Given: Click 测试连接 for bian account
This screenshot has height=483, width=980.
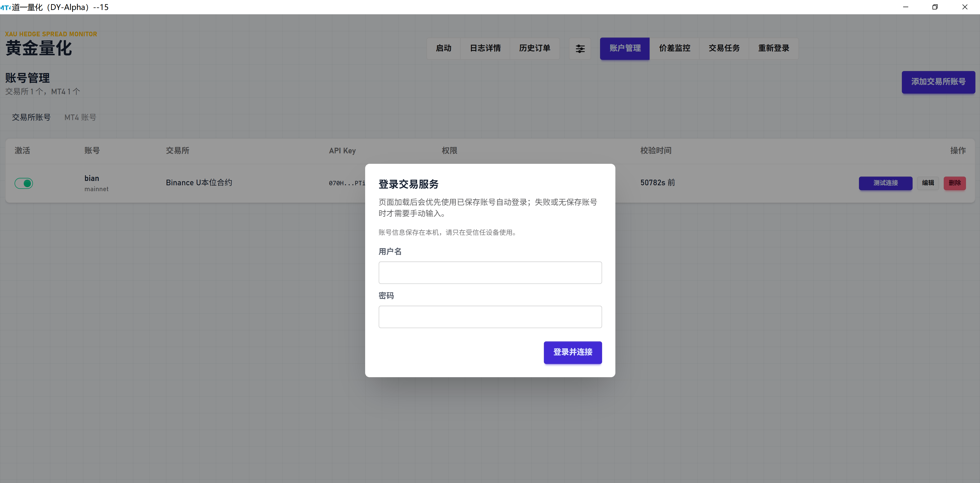Looking at the screenshot, I should point(885,183).
